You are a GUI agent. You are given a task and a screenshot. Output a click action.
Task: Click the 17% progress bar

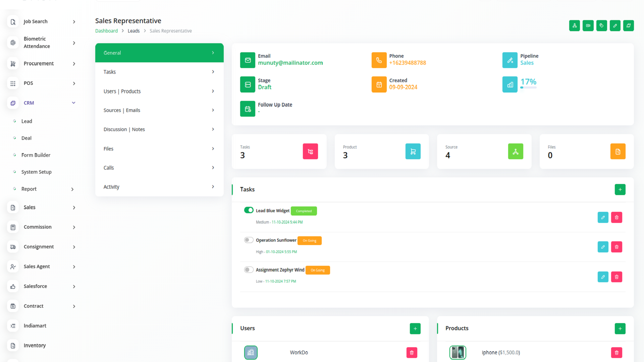pos(528,87)
